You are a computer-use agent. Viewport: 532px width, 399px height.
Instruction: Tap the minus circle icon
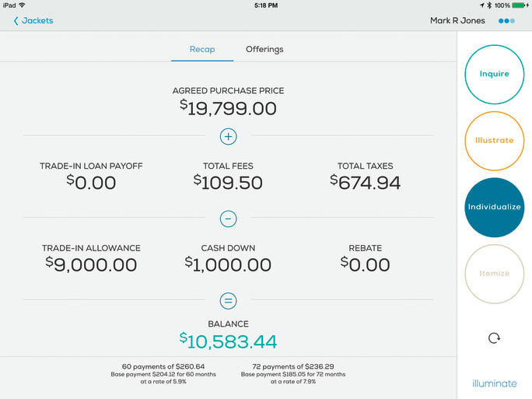(228, 219)
